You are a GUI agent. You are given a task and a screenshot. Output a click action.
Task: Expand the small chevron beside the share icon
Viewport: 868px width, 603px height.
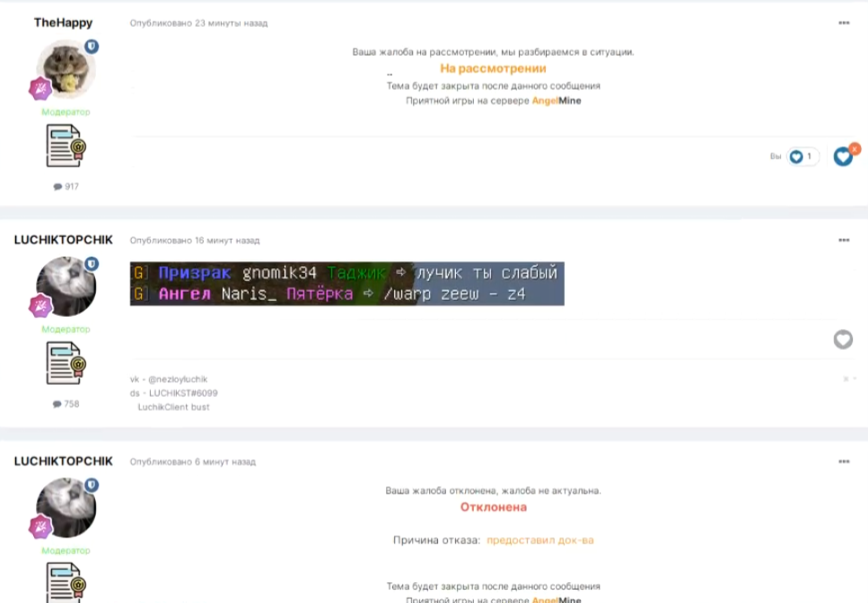click(x=855, y=378)
